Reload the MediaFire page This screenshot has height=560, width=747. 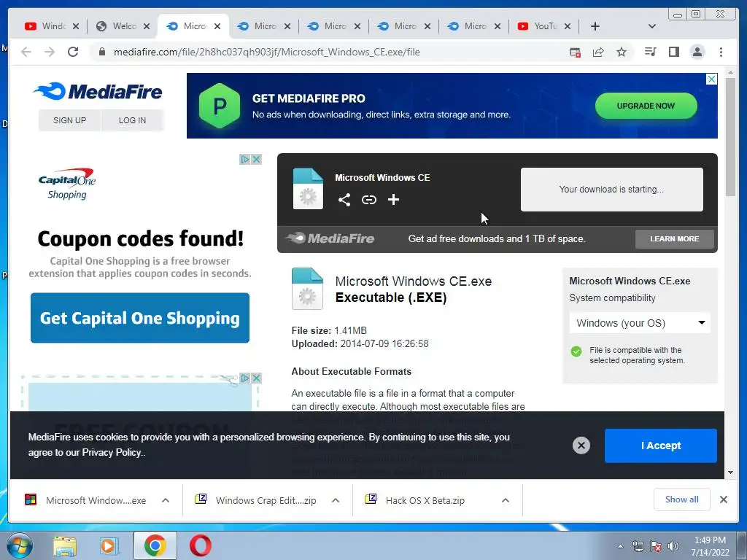(73, 52)
